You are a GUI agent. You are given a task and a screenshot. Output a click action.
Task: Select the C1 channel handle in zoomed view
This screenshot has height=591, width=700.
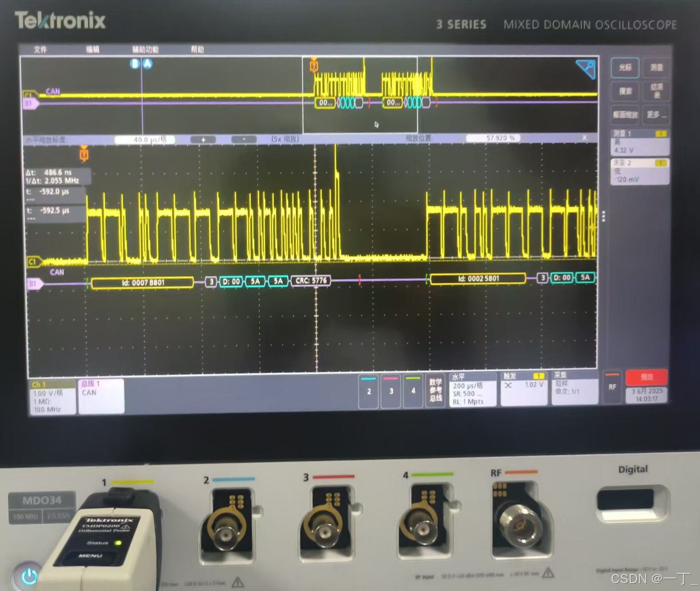tap(34, 262)
